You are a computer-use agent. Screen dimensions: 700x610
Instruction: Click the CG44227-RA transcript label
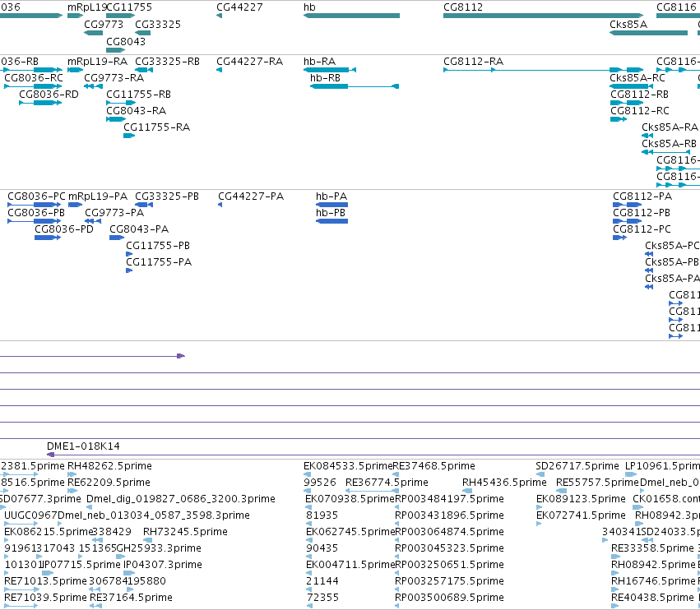[x=249, y=62]
